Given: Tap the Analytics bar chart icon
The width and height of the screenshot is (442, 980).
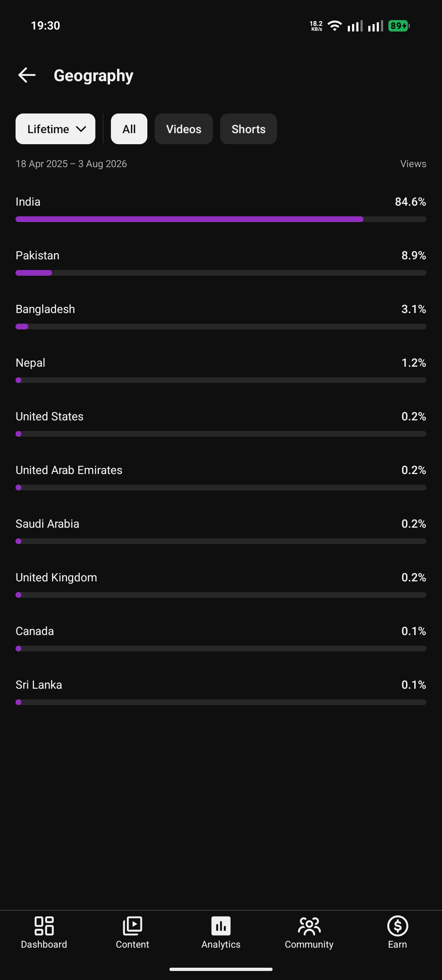Looking at the screenshot, I should 221,926.
